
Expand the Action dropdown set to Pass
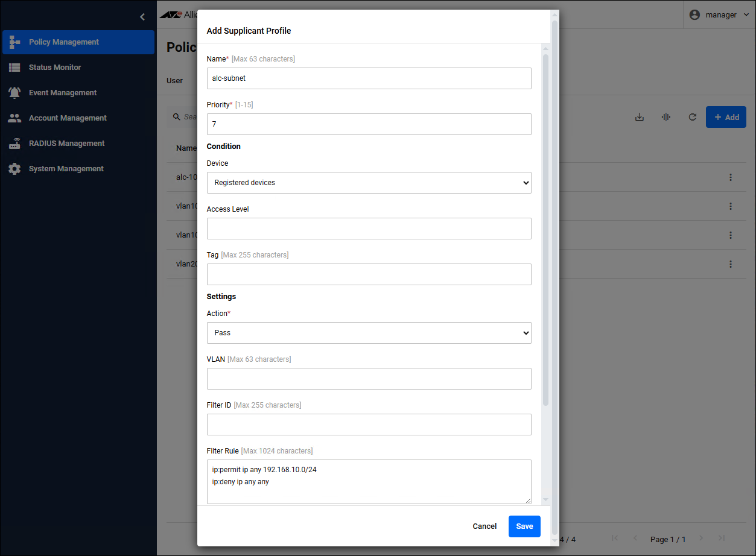(369, 333)
